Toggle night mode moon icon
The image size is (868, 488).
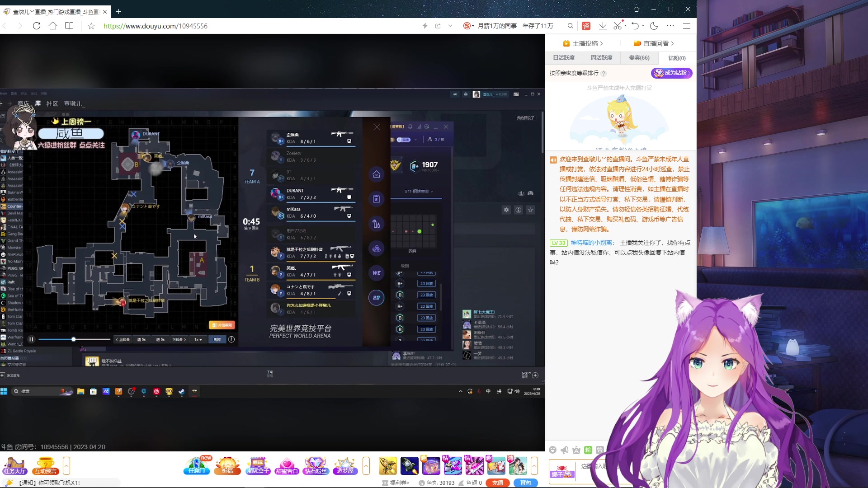point(654,26)
